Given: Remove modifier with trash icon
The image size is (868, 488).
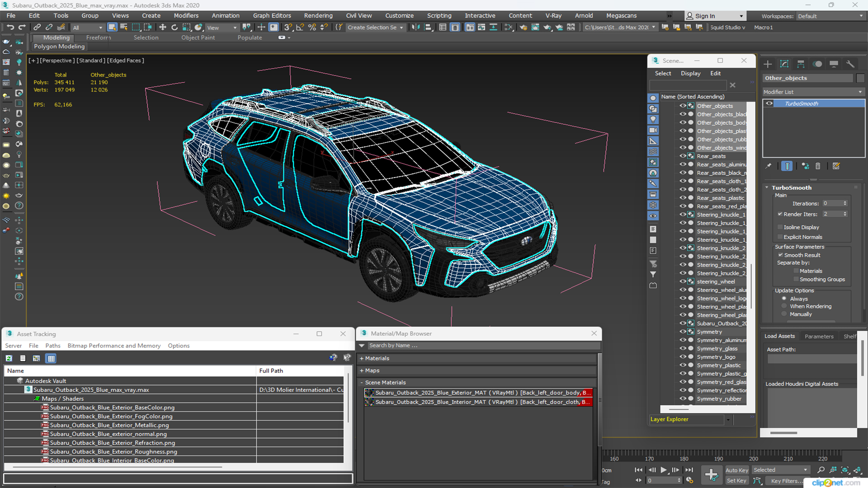Looking at the screenshot, I should pos(818,166).
